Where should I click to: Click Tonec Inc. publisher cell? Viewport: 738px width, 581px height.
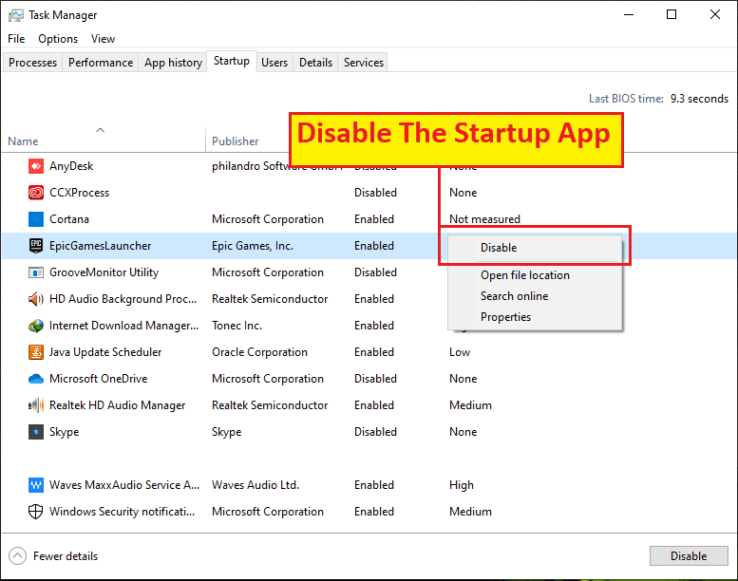[237, 326]
